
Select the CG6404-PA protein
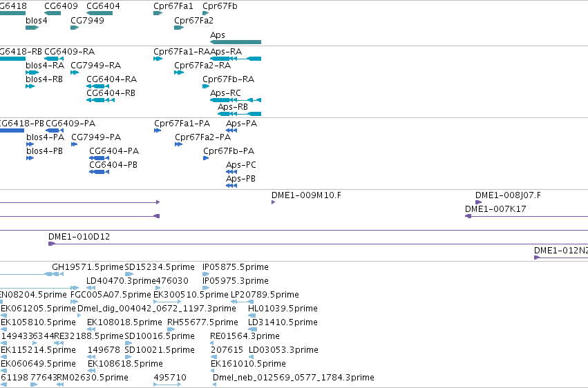pyautogui.click(x=99, y=158)
